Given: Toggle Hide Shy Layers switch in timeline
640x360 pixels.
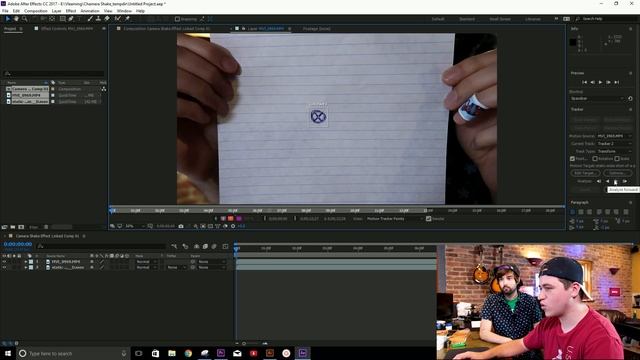Looking at the screenshot, I should tap(196, 246).
